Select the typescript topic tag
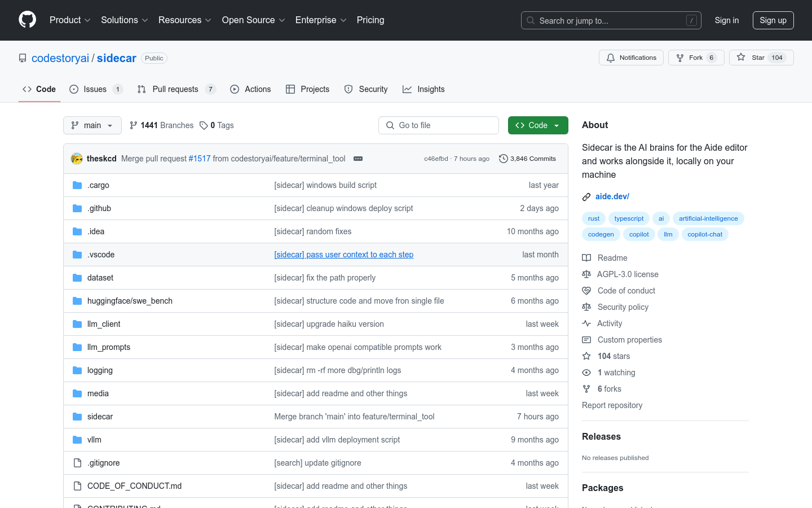This screenshot has width=812, height=508. point(629,218)
